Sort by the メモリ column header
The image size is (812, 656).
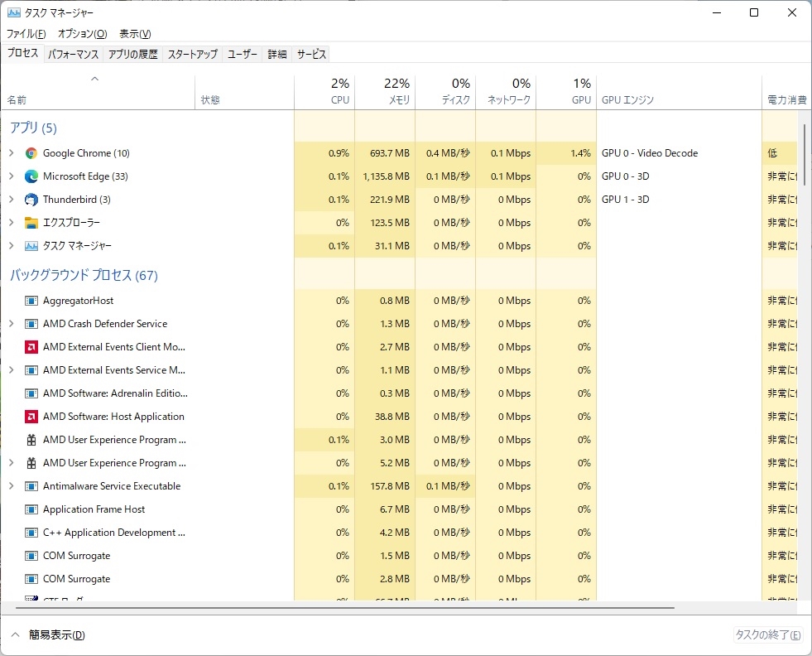pos(385,92)
